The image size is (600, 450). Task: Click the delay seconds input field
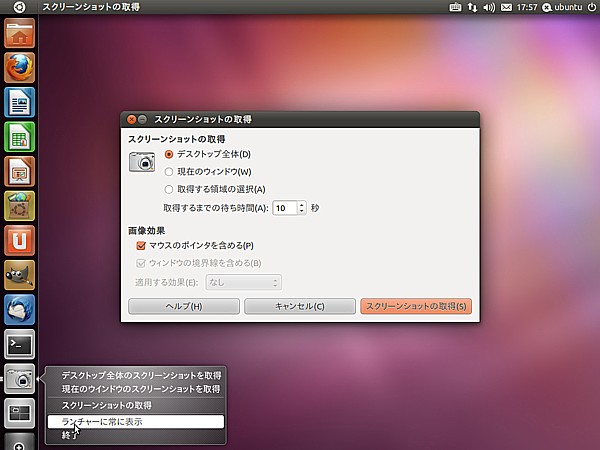pyautogui.click(x=285, y=208)
